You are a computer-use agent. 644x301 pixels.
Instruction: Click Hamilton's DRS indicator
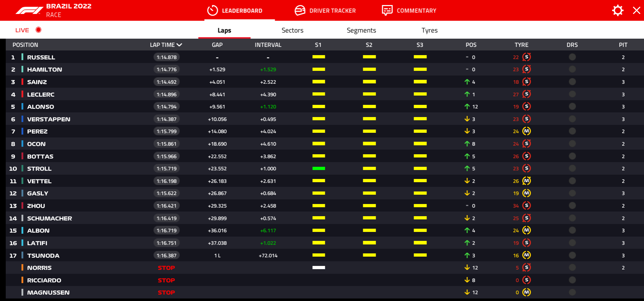(572, 69)
